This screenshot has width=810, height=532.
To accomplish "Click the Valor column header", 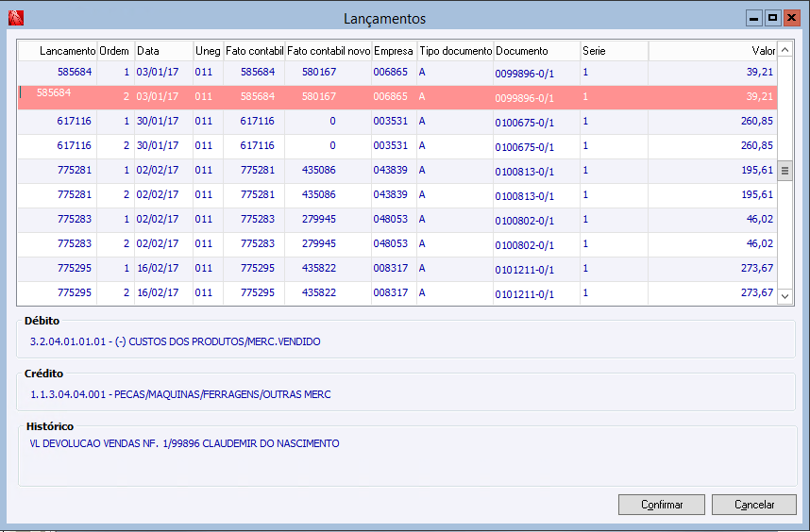I will tap(713, 51).
